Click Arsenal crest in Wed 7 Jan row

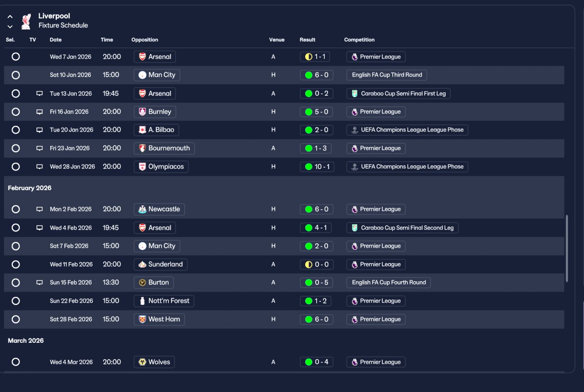142,57
